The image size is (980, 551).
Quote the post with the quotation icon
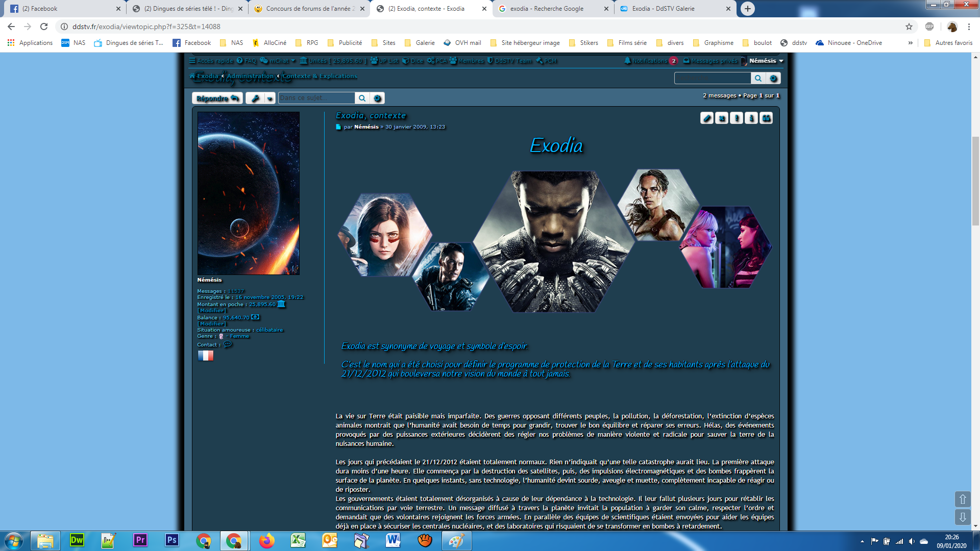766,118
